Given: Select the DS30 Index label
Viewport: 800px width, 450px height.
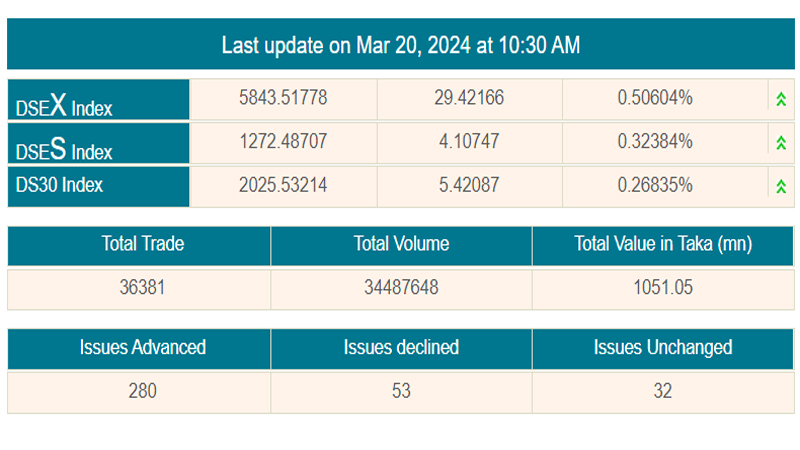Looking at the screenshot, I should (x=60, y=185).
